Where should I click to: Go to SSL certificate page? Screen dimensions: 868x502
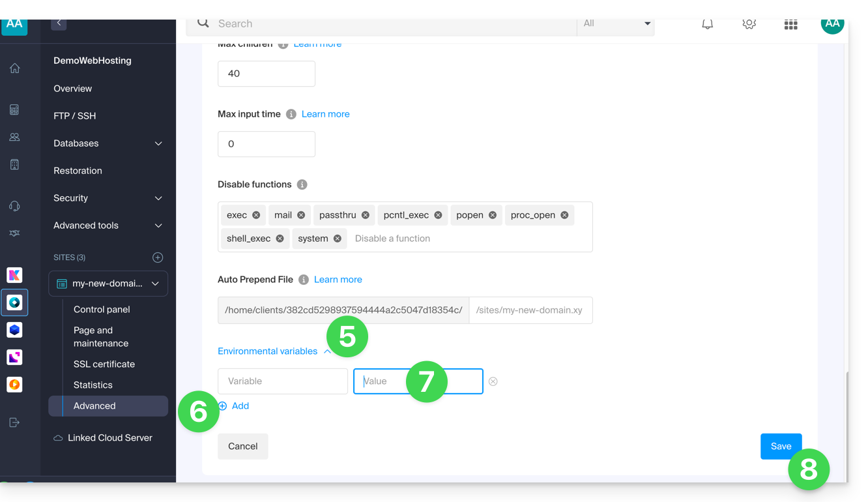(104, 364)
